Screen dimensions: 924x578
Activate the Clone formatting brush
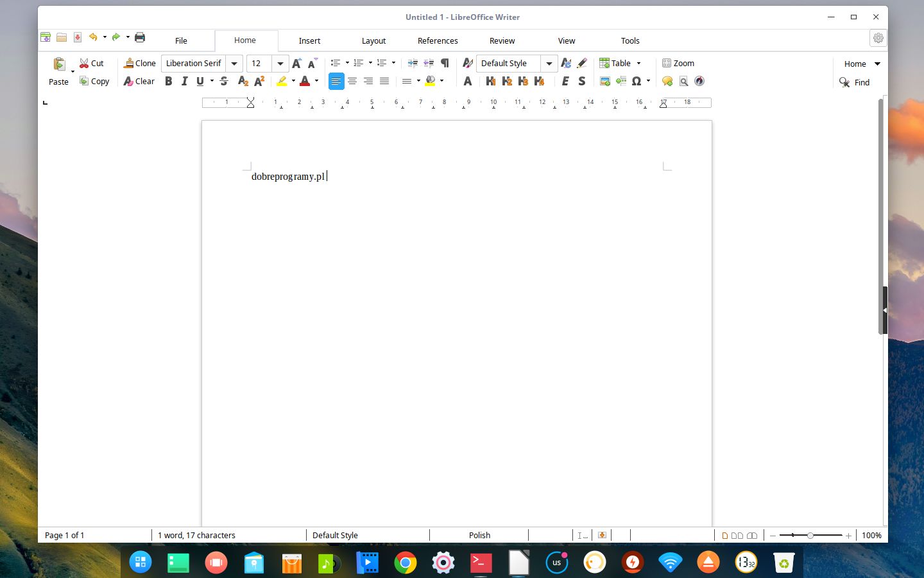pyautogui.click(x=140, y=63)
